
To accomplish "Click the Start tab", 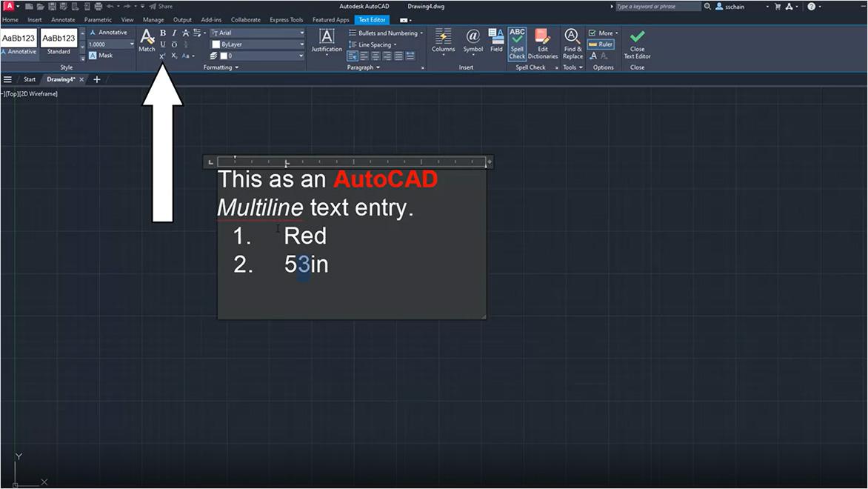I will pyautogui.click(x=29, y=79).
